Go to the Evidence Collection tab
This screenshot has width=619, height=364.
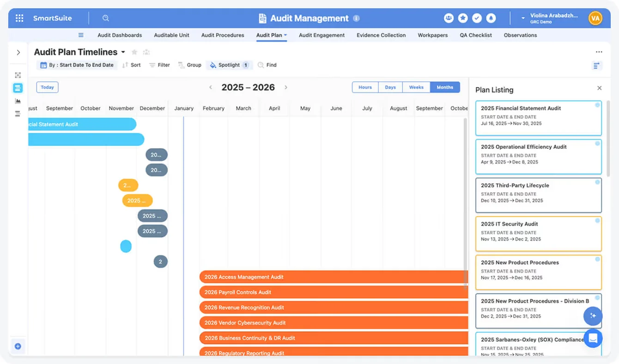pos(381,35)
